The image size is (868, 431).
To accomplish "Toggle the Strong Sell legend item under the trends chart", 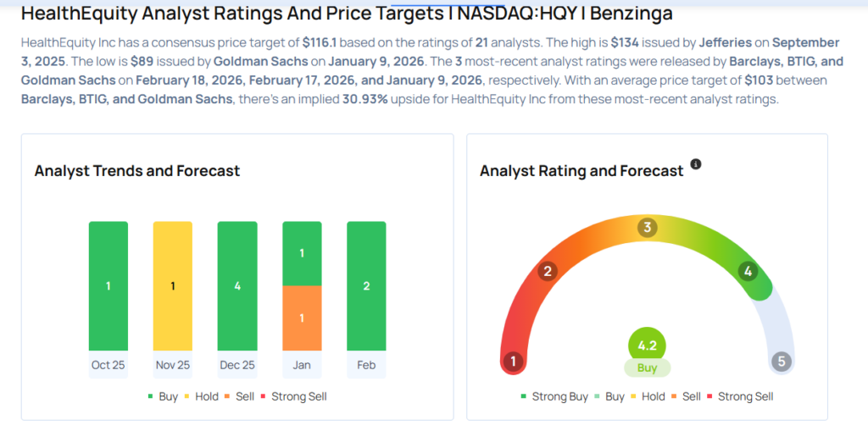I will 293,396.
